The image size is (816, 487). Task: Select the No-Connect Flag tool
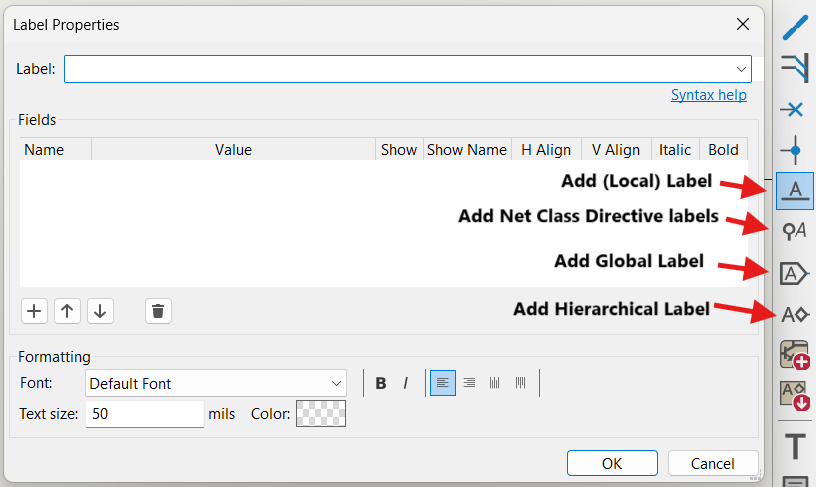795,109
